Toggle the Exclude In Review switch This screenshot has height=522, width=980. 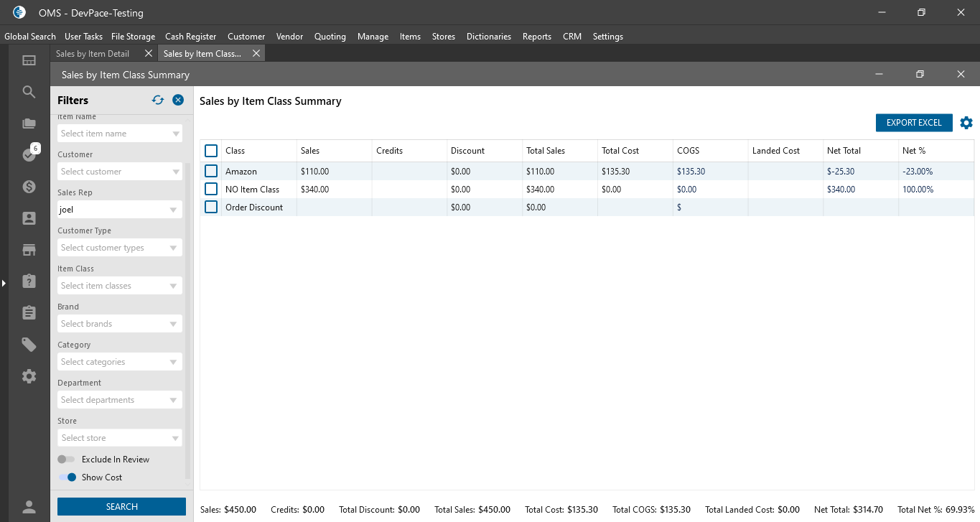66,460
